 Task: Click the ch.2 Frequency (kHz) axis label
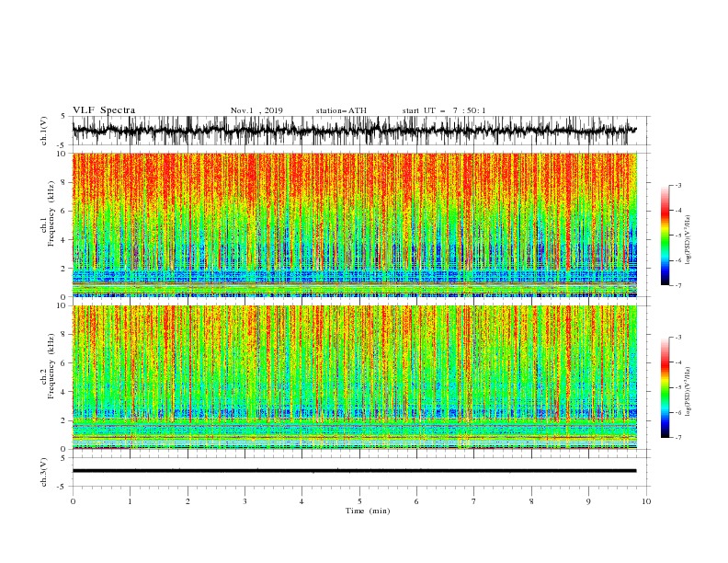tap(51, 366)
